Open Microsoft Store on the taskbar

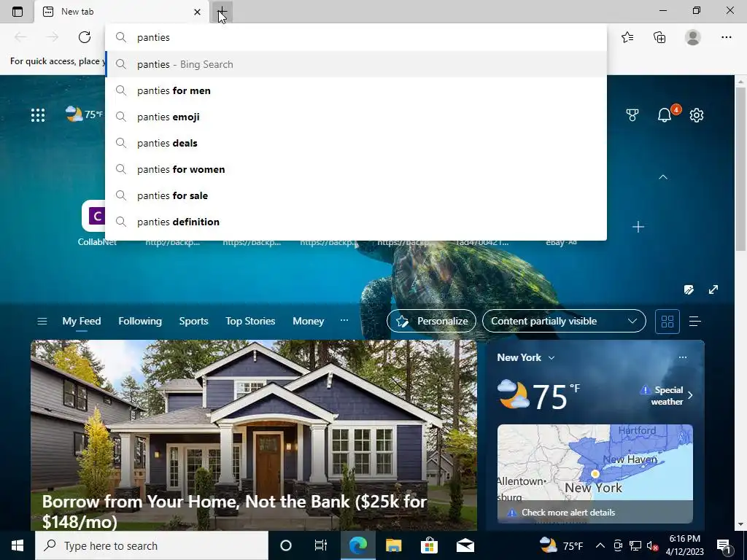tap(429, 545)
